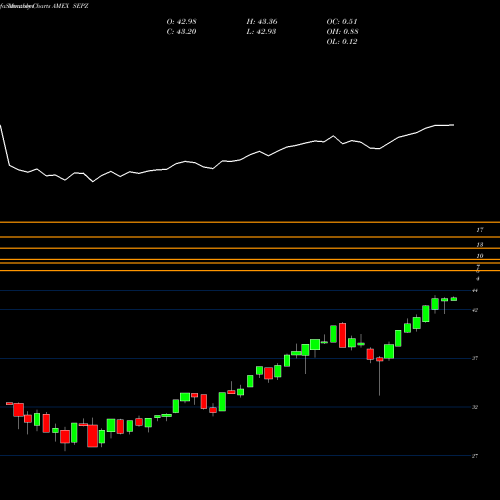This screenshot has width=500, height=500.
Task: Click the 17 label beside orange lines
Action: (480, 230)
